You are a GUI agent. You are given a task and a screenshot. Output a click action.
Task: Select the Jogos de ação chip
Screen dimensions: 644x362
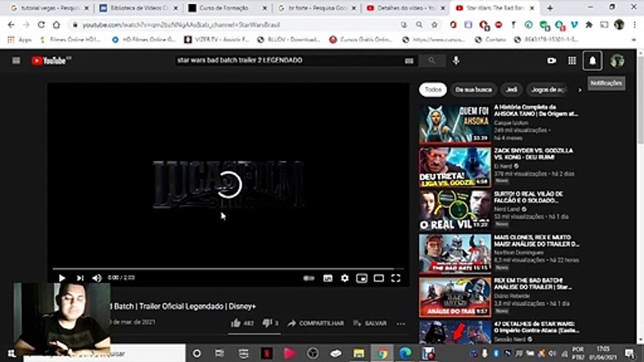pyautogui.click(x=548, y=89)
